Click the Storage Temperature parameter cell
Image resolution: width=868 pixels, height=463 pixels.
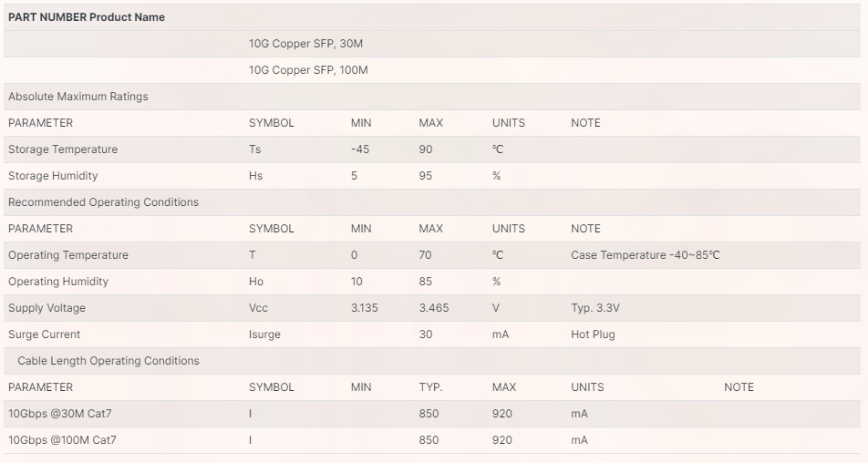[63, 149]
